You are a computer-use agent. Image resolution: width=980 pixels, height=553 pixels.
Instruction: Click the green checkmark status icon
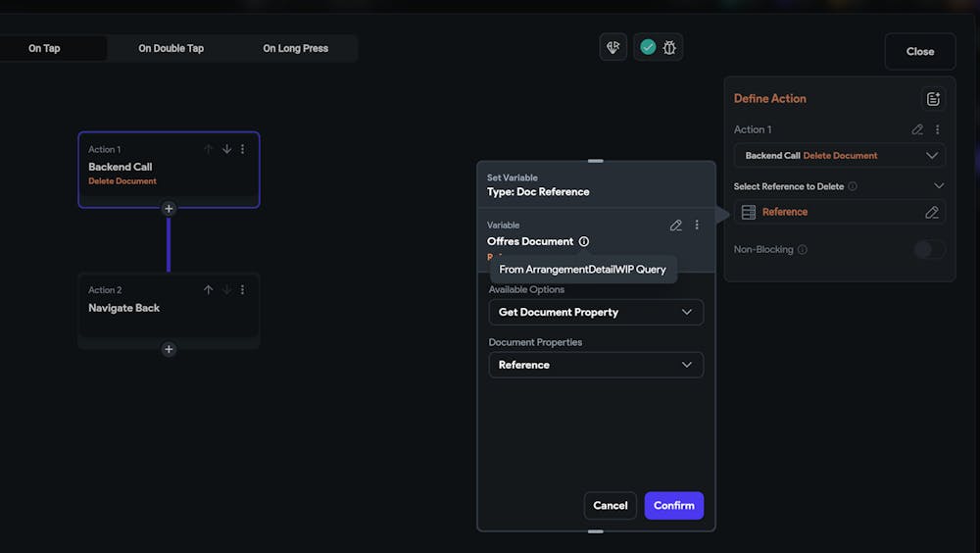(648, 47)
